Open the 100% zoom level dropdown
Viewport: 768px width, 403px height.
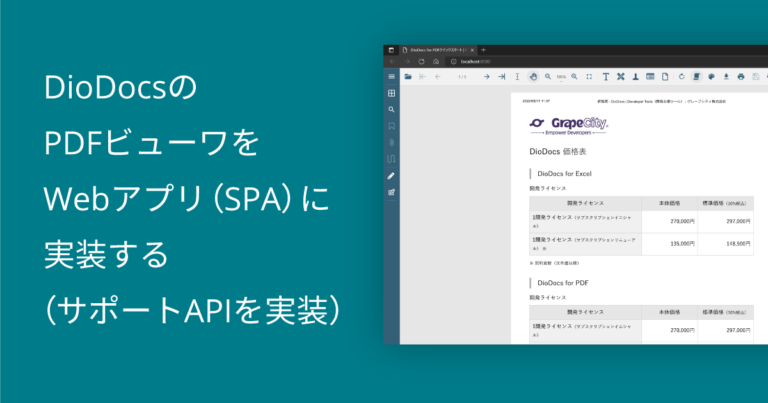coord(561,77)
